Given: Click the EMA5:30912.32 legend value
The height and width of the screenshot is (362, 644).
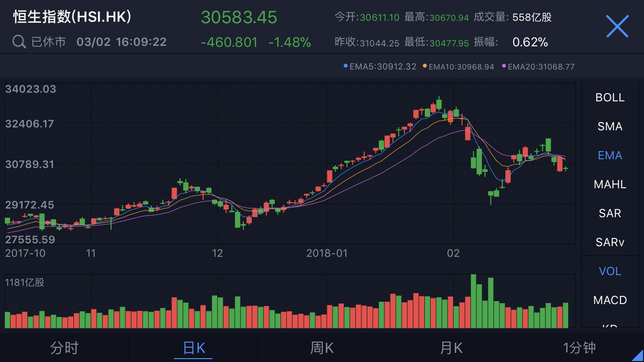Looking at the screenshot, I should pyautogui.click(x=380, y=67).
